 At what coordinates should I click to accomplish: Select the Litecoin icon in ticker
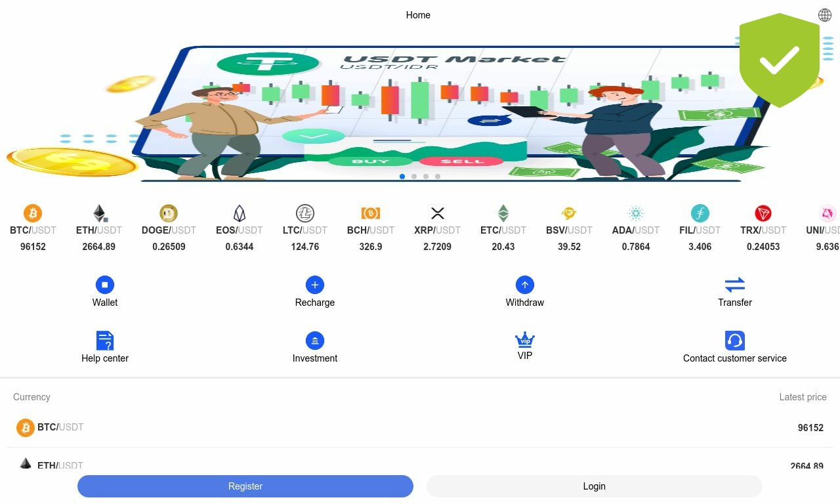305,213
